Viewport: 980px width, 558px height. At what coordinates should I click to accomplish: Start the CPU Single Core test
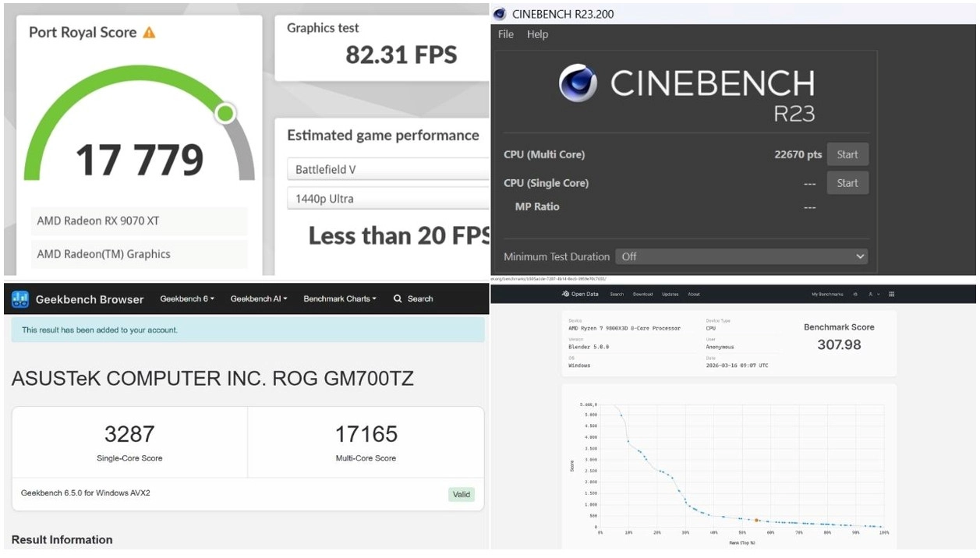847,183
